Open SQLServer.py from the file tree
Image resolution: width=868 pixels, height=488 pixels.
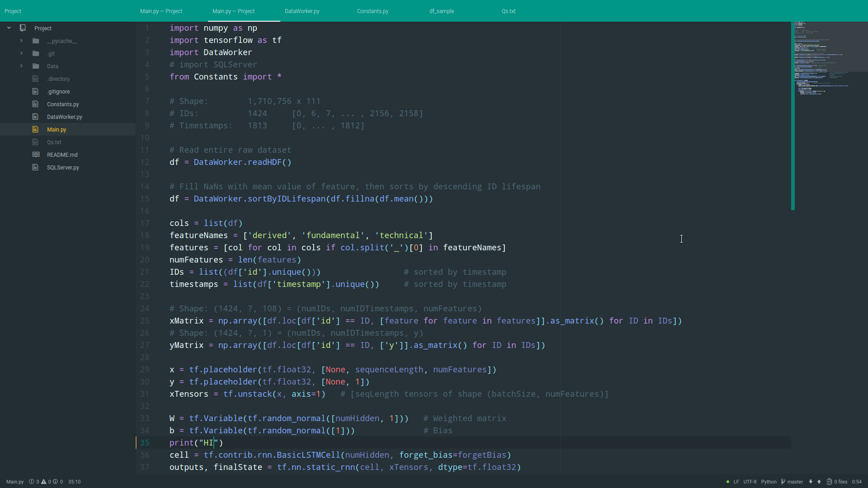pyautogui.click(x=63, y=168)
